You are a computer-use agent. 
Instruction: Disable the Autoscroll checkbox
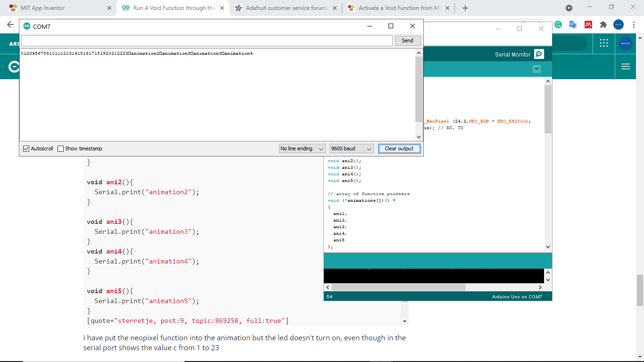pos(26,148)
